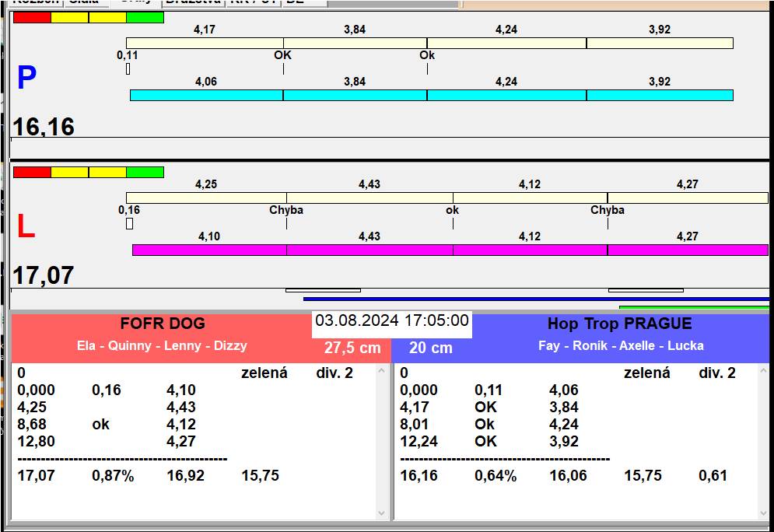Click the FOFR DOG results scroll down arrow
774x532 pixels.
382,513
